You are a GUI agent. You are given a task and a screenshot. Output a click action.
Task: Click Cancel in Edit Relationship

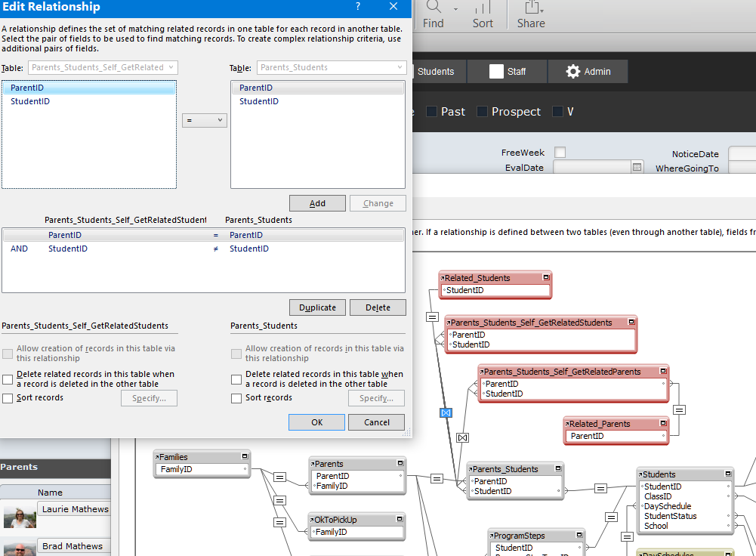pos(377,422)
